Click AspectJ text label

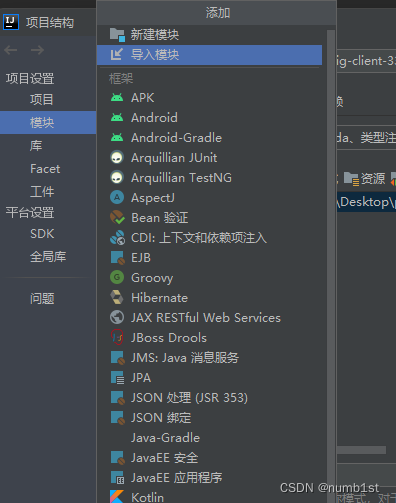[x=153, y=198]
